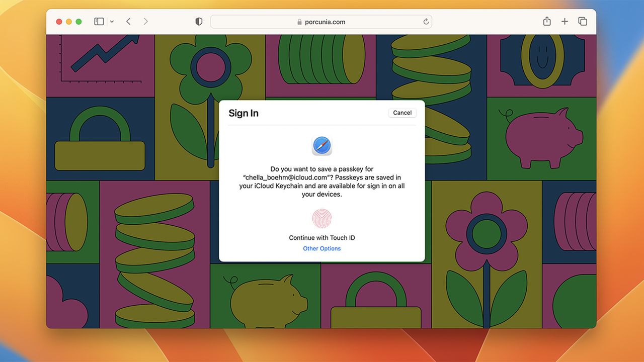Click the Safari compass icon in dialog

(322, 146)
